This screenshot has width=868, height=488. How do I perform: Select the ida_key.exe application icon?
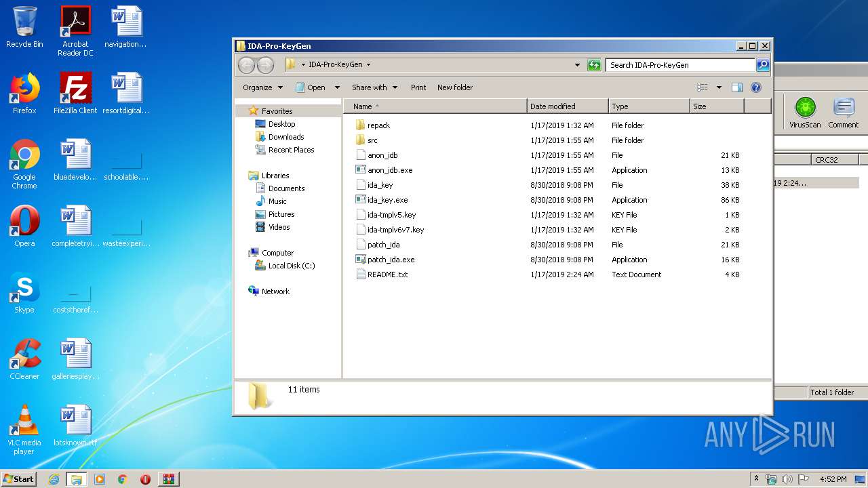click(361, 200)
